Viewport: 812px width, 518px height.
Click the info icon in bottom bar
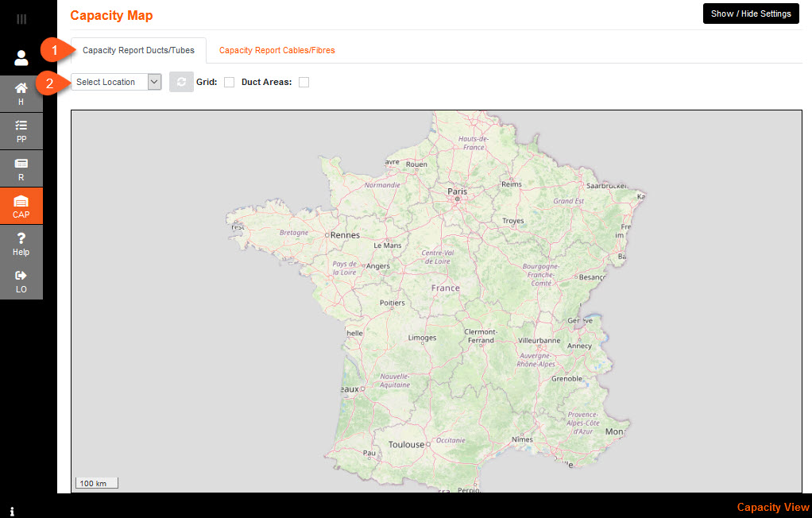pos(13,511)
